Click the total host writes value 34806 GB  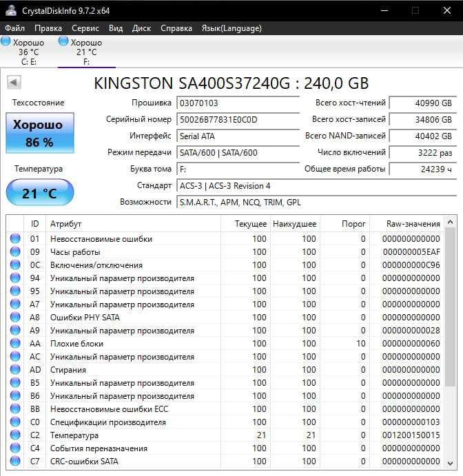[x=422, y=120]
